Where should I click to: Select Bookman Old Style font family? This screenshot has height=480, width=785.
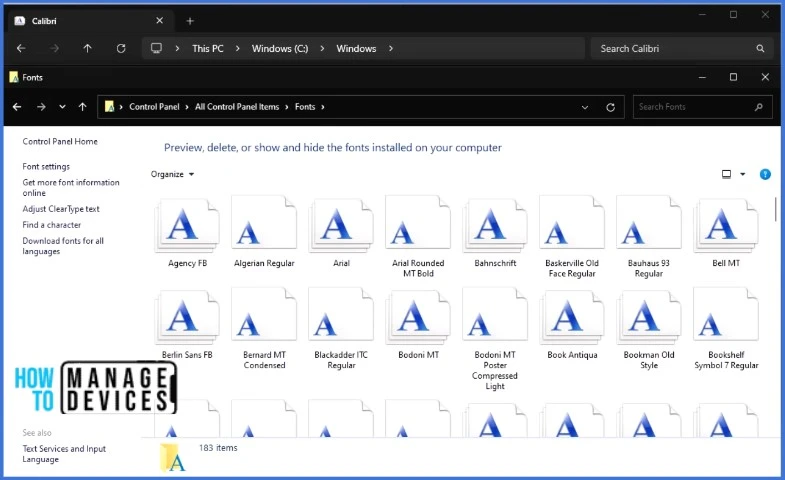coord(649,329)
